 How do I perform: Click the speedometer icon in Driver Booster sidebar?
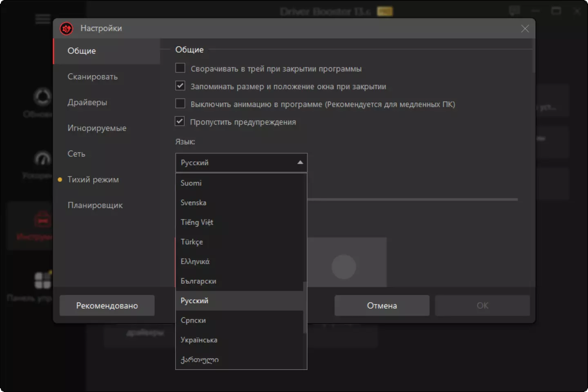coord(43,158)
